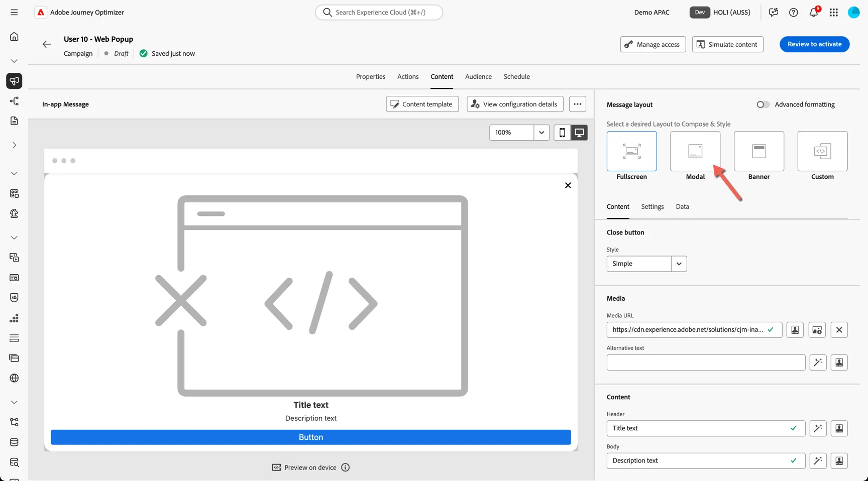Image resolution: width=868 pixels, height=481 pixels.
Task: Close the in-app message preview
Action: tap(568, 185)
